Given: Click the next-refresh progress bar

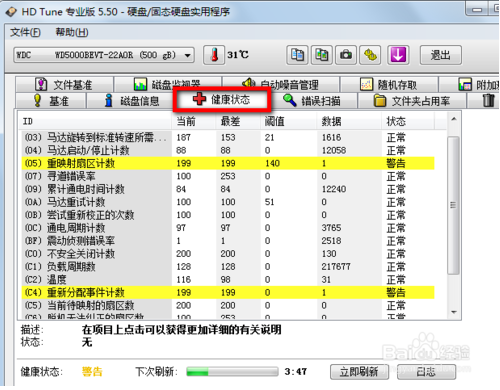Looking at the screenshot, I should pos(232,372).
